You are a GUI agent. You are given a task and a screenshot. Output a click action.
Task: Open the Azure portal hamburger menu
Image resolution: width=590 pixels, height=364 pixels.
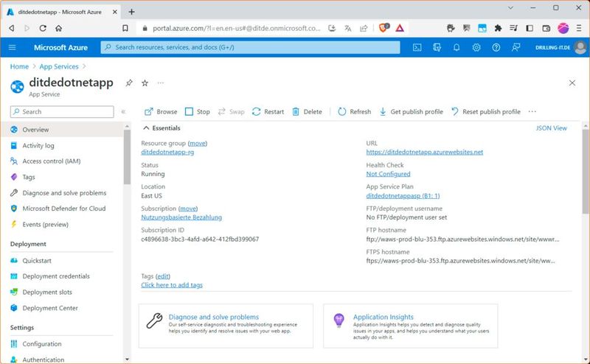pyautogui.click(x=13, y=47)
